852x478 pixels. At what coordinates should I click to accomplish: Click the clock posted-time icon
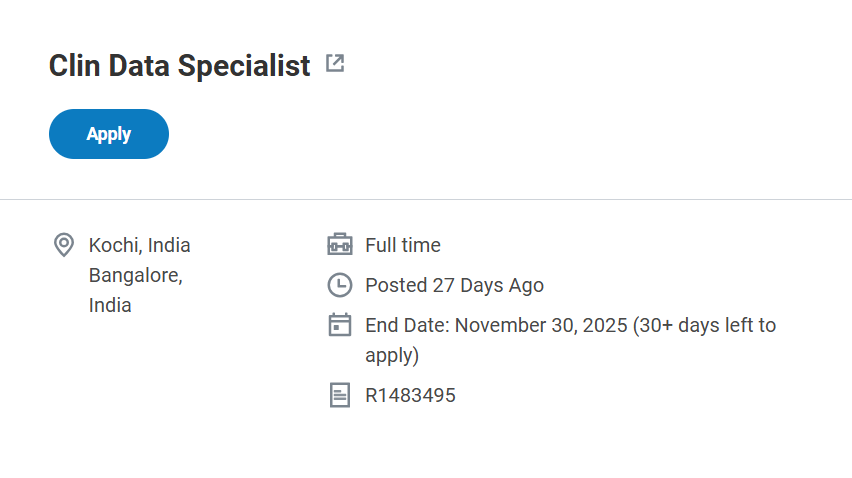(340, 285)
